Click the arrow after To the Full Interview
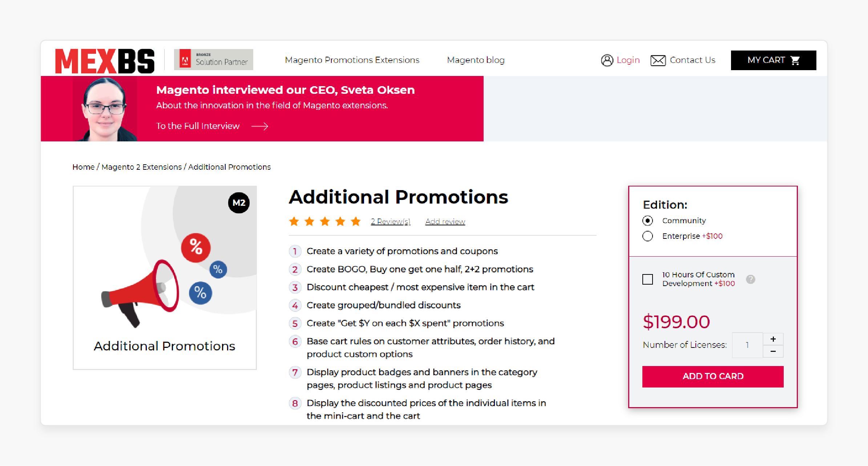This screenshot has width=868, height=466. click(260, 126)
